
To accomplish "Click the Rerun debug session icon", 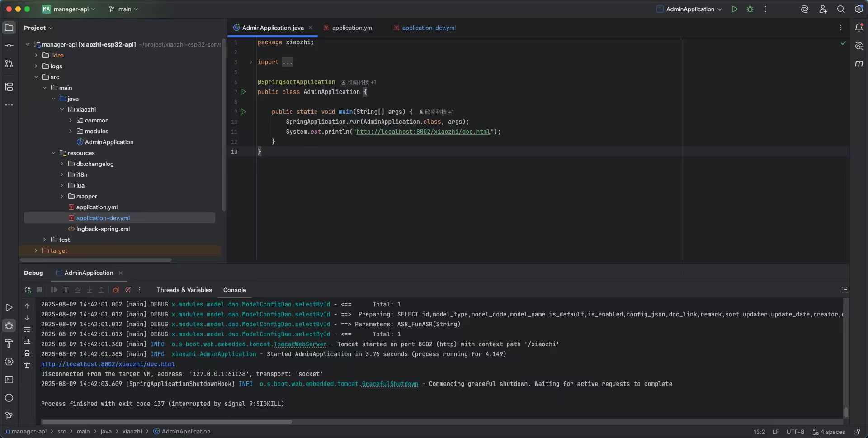I will 28,290.
